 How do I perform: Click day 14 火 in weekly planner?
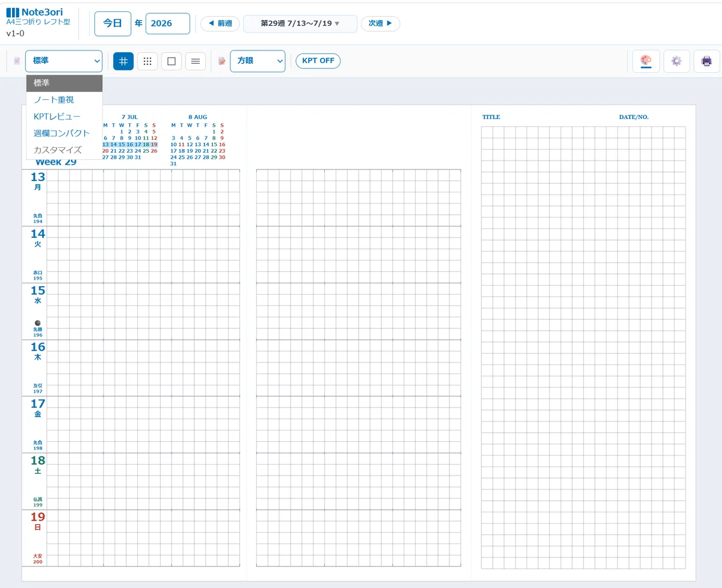click(x=38, y=237)
